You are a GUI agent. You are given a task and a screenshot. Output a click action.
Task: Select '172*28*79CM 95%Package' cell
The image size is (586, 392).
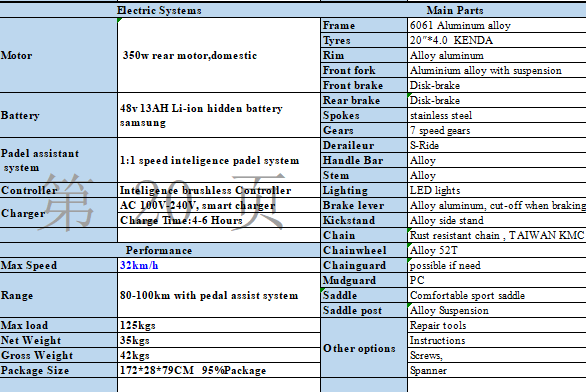(x=219, y=370)
